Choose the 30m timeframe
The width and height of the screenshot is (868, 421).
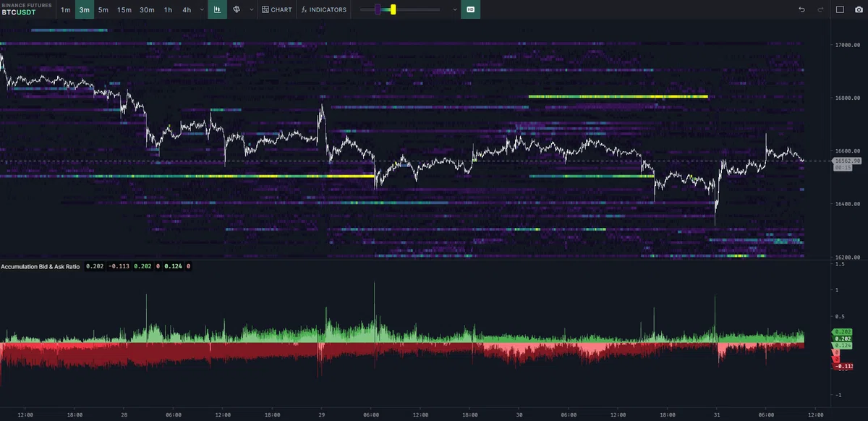coord(147,9)
